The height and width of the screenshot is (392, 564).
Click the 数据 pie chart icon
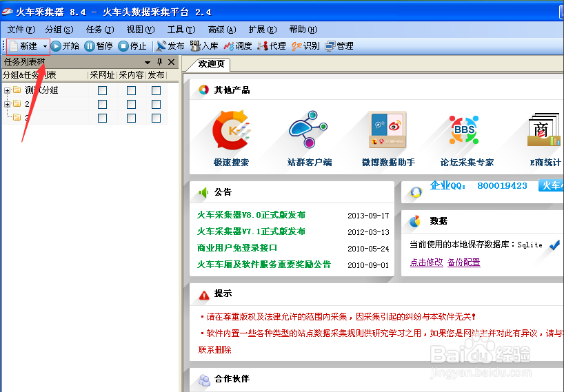click(415, 221)
